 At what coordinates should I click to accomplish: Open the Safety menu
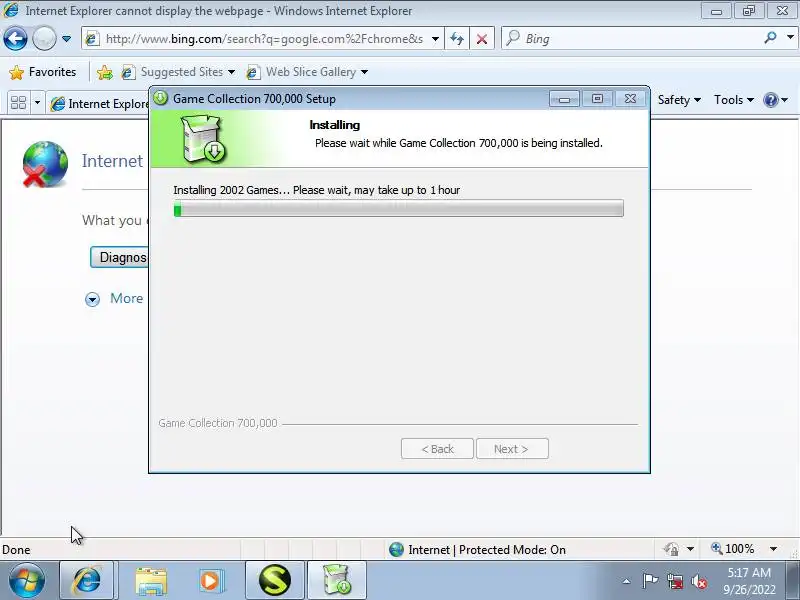coord(679,100)
